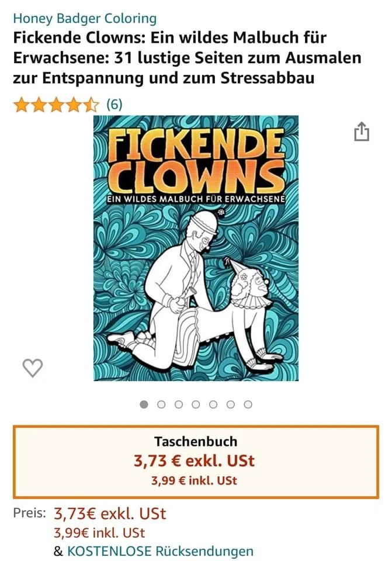Jump to the fifth carousel dot

click(213, 404)
